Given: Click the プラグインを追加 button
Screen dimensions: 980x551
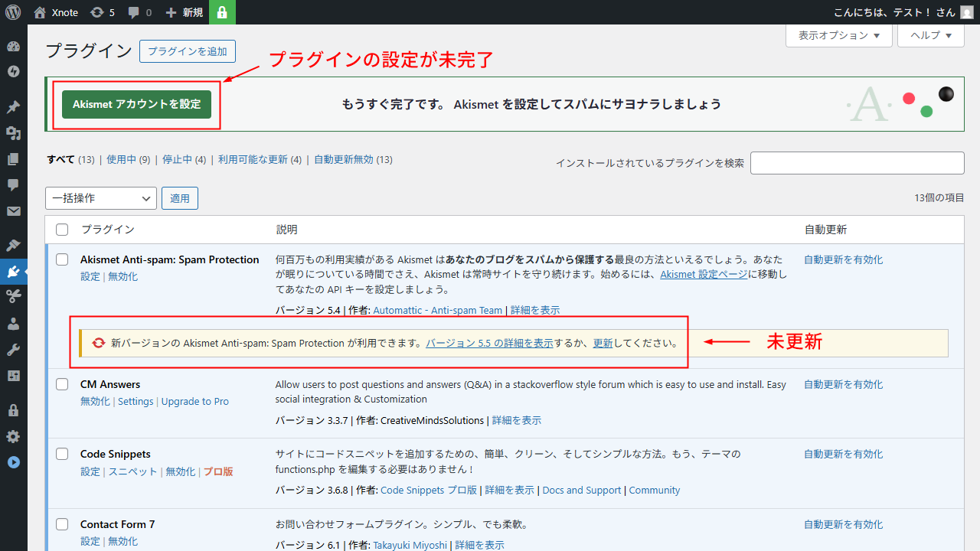Looking at the screenshot, I should point(188,51).
